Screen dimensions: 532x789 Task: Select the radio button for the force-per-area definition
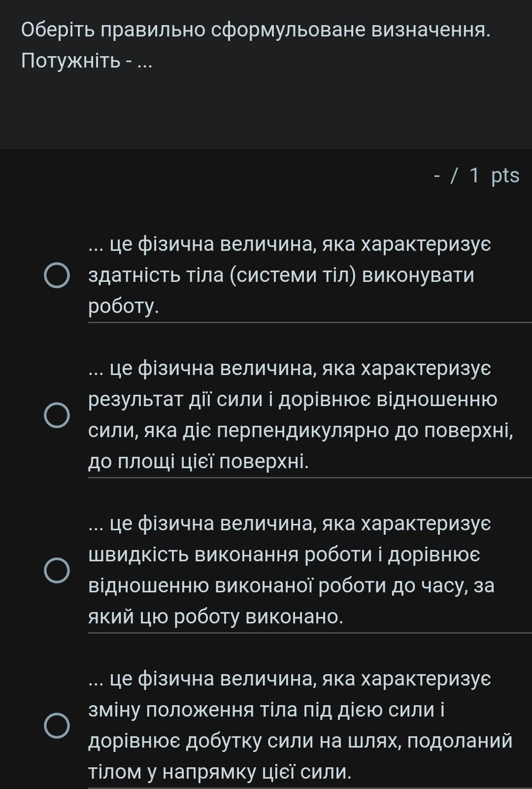56,415
